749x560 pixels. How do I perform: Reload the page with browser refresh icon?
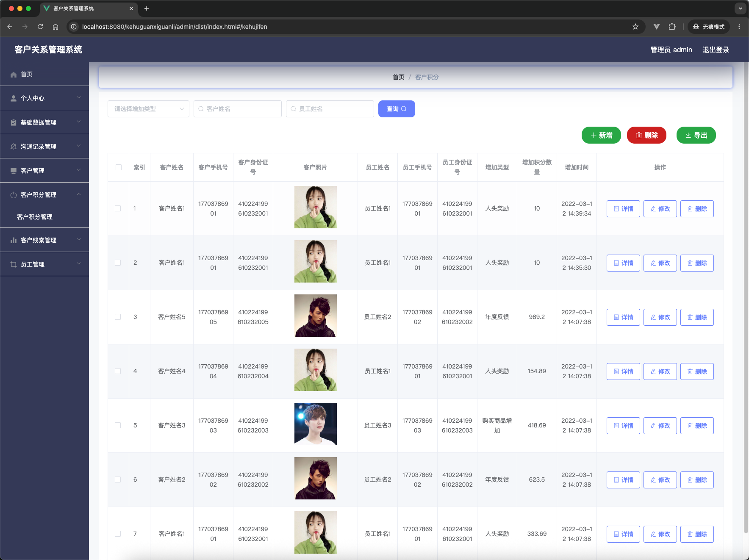pos(40,27)
